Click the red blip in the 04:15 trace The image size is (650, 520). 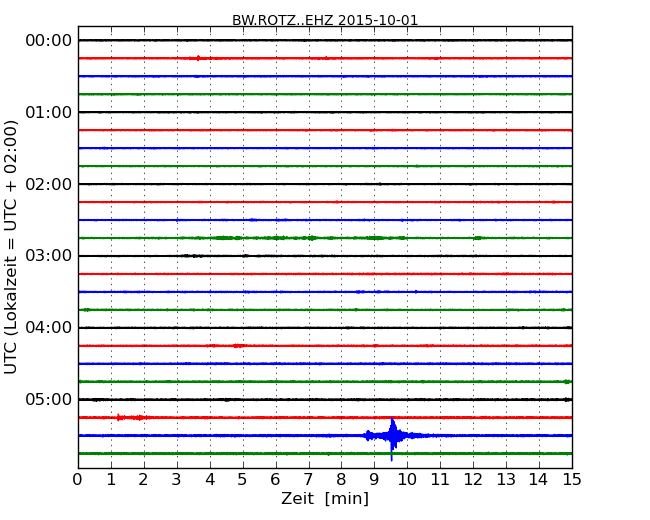pyautogui.click(x=238, y=345)
